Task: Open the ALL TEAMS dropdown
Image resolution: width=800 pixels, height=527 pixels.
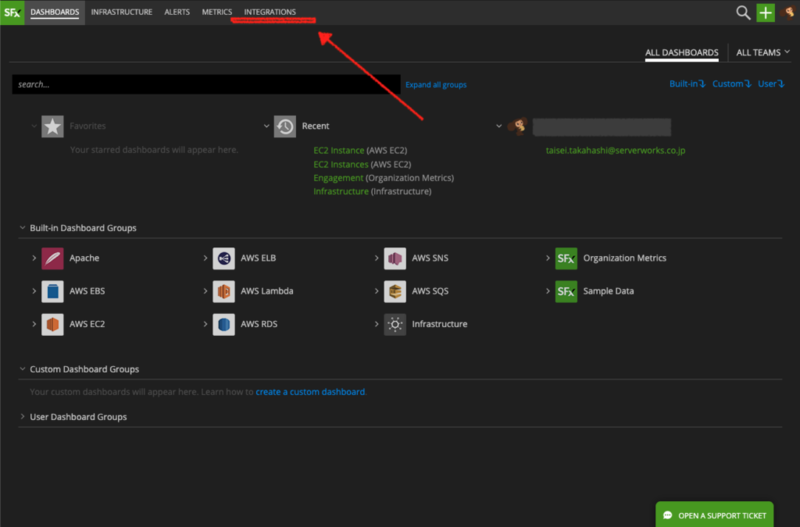Action: pyautogui.click(x=763, y=53)
